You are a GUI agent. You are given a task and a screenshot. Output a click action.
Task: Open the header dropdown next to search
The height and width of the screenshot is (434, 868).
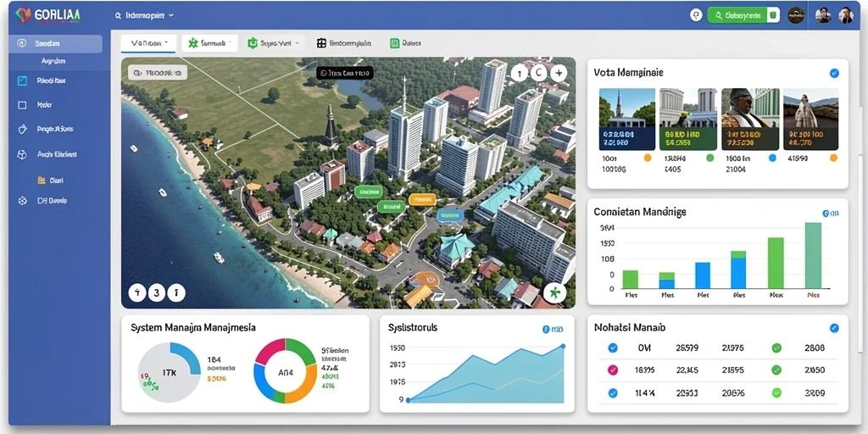click(144, 16)
